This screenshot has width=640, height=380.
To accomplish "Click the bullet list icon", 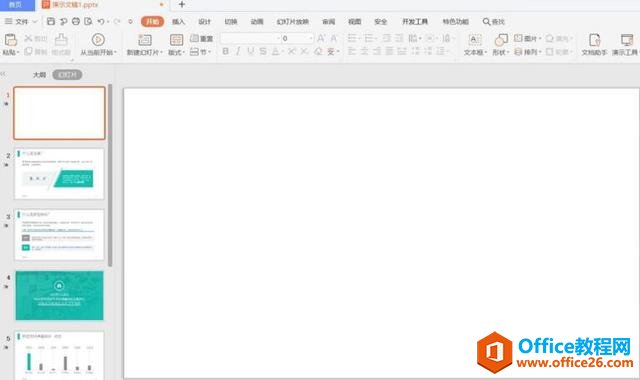I will [352, 38].
